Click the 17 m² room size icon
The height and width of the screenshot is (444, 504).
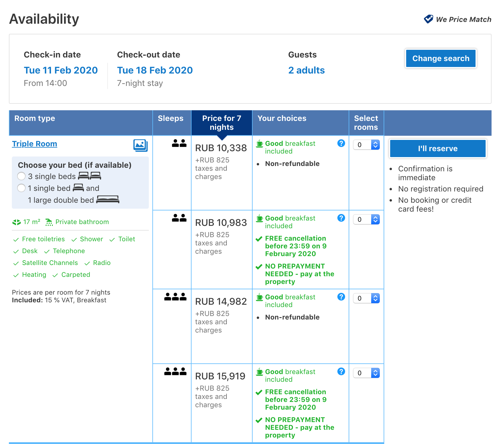(17, 222)
